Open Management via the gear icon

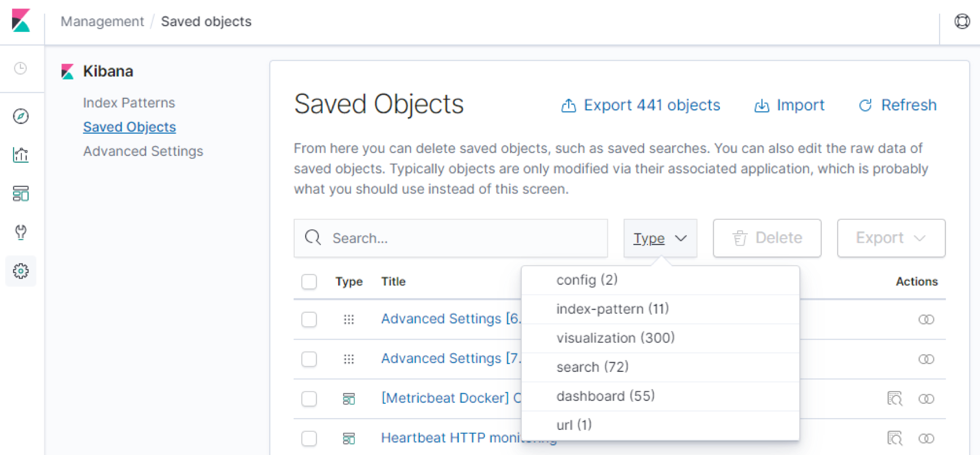pyautogui.click(x=21, y=271)
